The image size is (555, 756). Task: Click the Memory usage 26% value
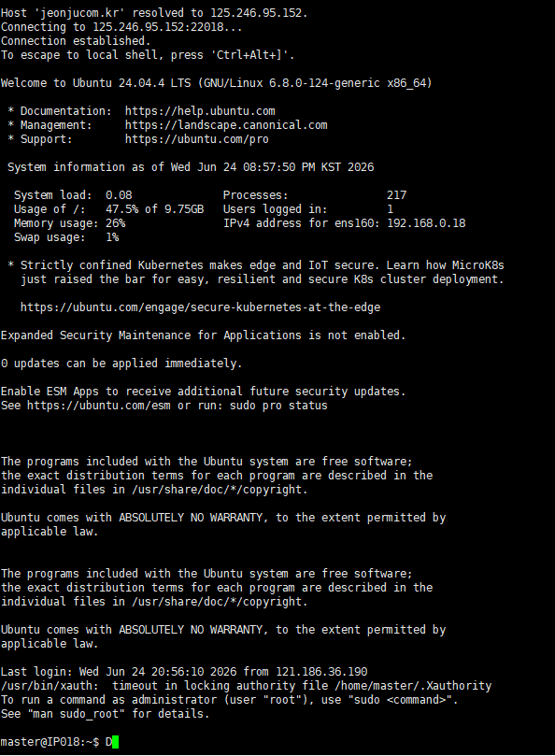coord(115,223)
